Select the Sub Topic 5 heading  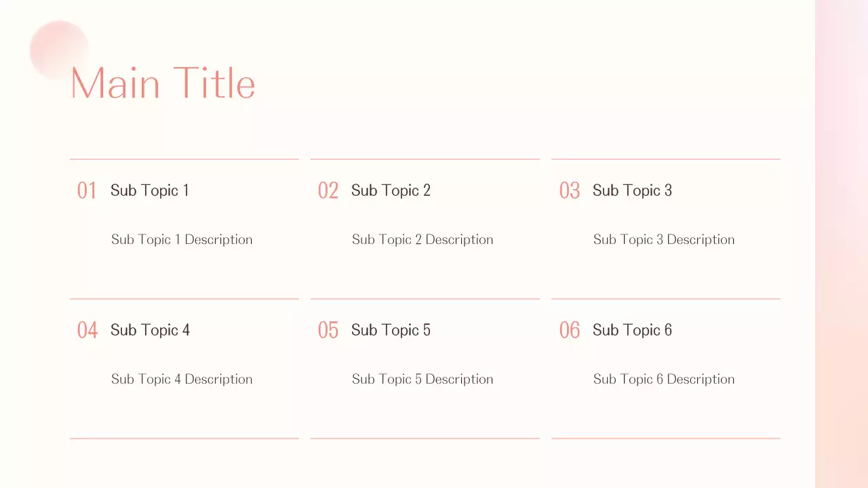[x=391, y=330]
